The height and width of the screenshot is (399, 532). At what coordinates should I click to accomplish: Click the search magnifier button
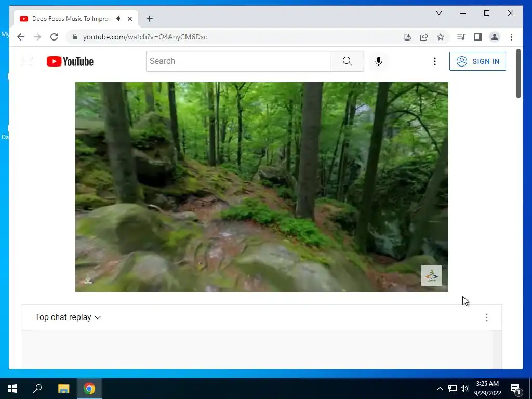[x=348, y=61]
